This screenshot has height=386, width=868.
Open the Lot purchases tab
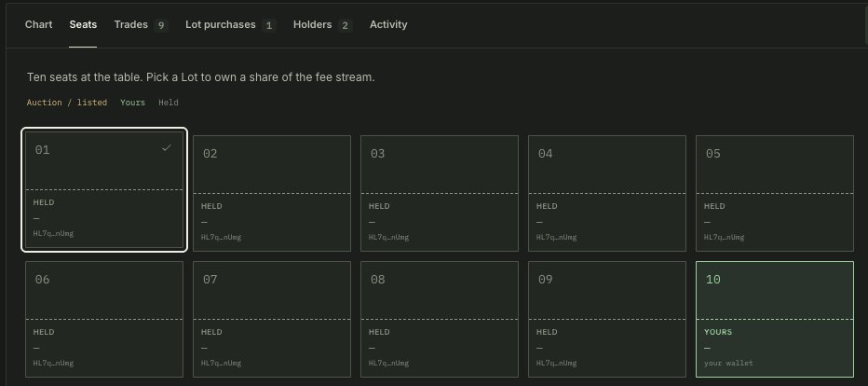(230, 25)
